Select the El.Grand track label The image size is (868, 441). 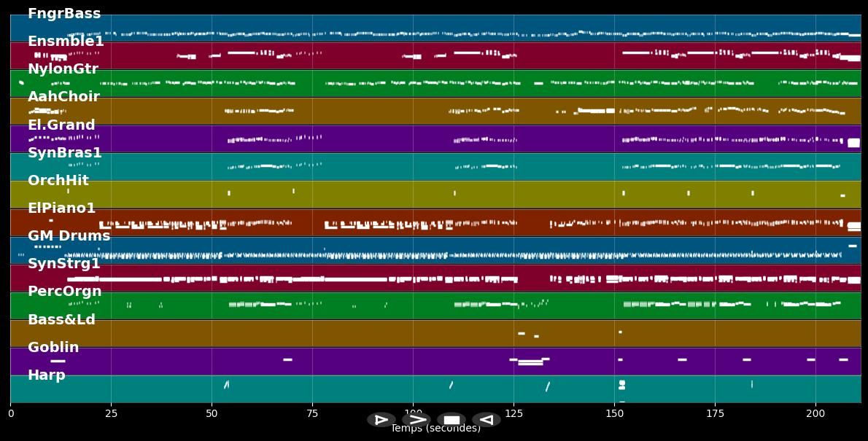(x=61, y=125)
